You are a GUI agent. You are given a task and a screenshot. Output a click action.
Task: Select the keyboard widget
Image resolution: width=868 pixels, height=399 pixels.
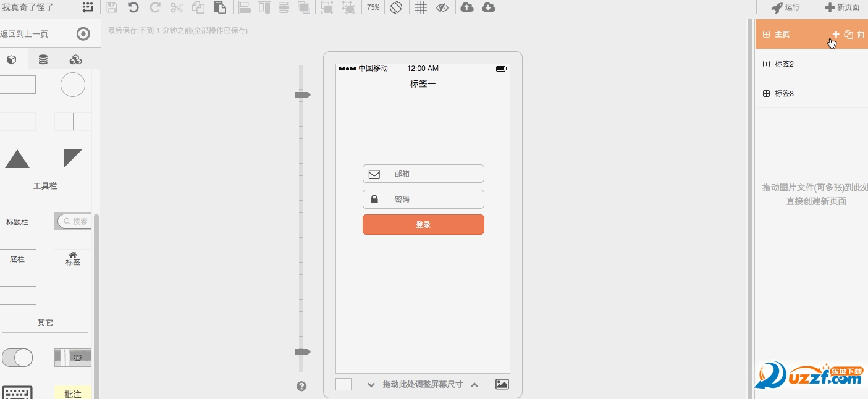[17, 393]
